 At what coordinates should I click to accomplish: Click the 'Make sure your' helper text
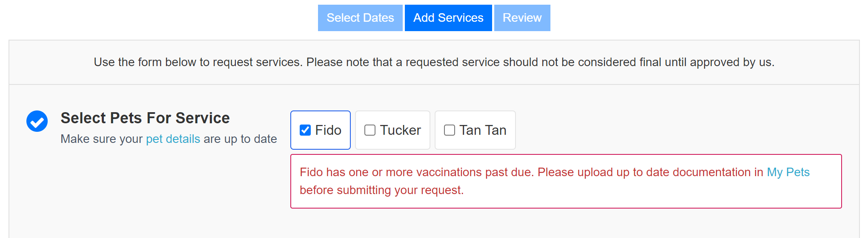click(102, 139)
